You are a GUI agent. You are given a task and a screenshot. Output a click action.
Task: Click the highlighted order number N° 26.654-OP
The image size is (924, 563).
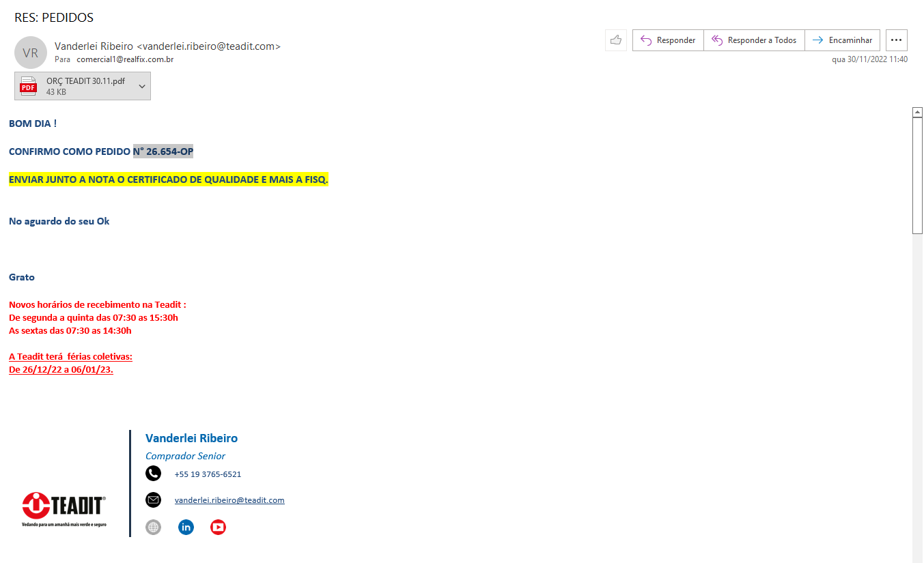click(x=163, y=151)
